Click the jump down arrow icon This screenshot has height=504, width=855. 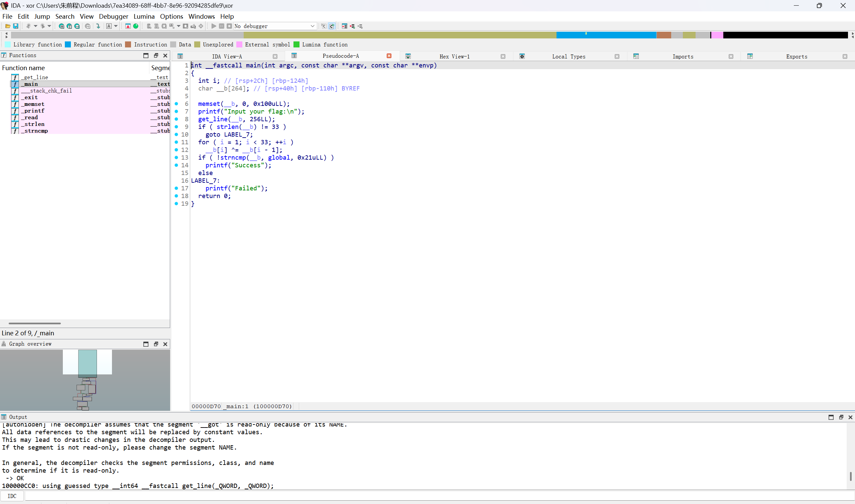click(98, 26)
